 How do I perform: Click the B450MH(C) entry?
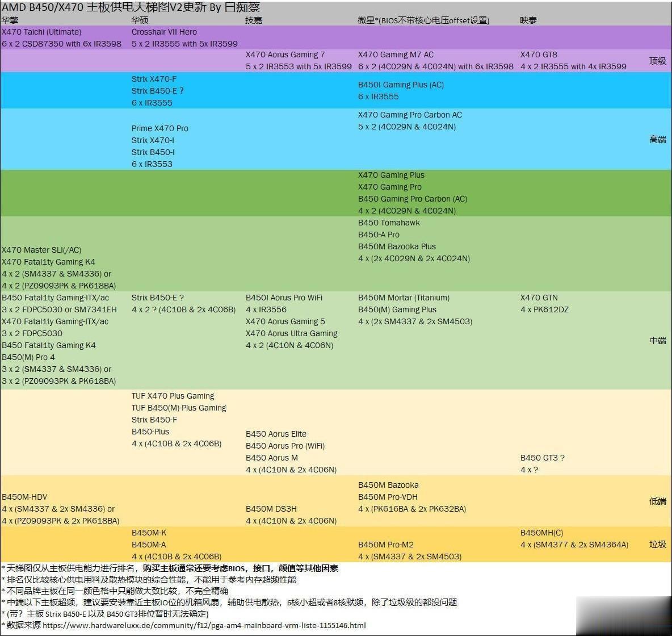[x=541, y=533]
